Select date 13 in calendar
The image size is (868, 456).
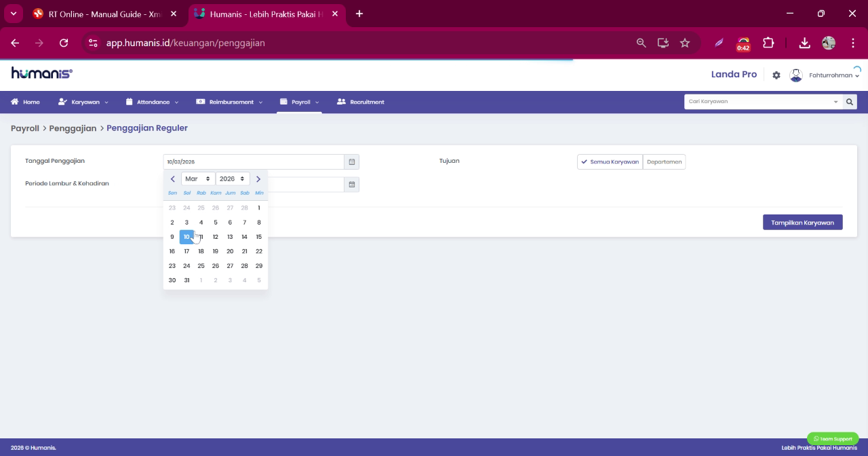pyautogui.click(x=230, y=237)
